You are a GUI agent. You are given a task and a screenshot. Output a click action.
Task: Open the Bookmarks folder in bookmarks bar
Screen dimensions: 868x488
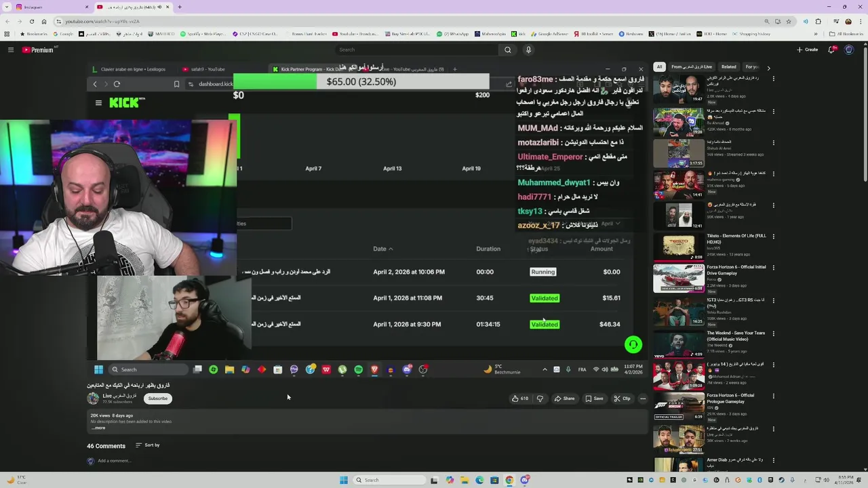(x=34, y=34)
